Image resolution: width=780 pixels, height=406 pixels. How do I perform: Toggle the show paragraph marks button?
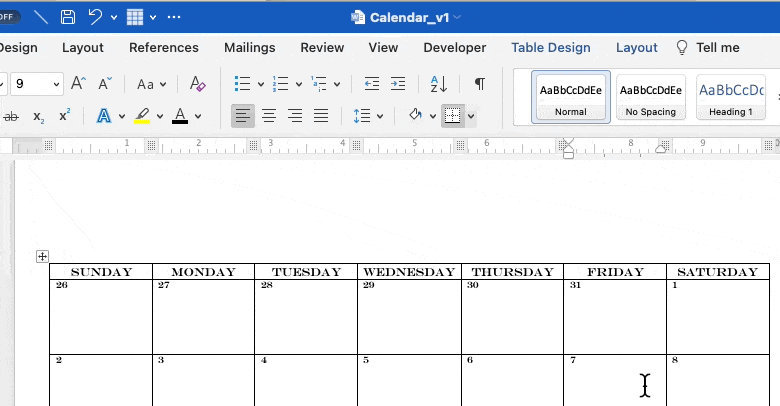pyautogui.click(x=480, y=84)
